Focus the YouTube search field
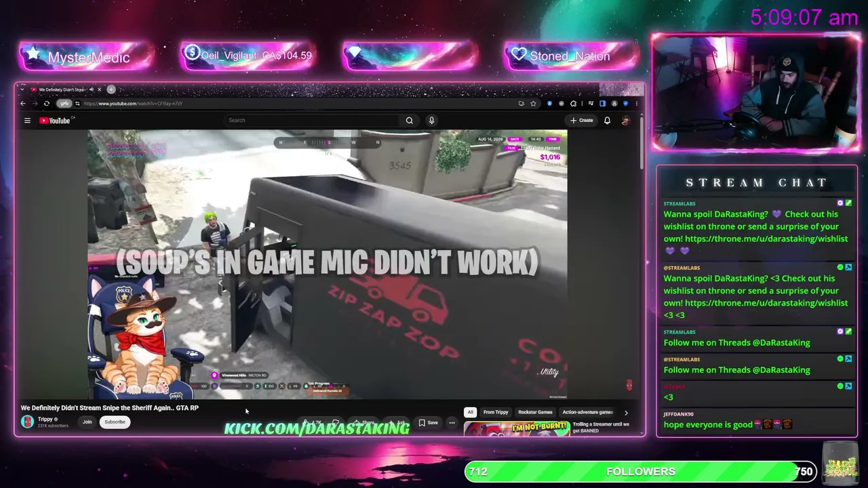Screen dimensions: 868x488 [x=312, y=121]
